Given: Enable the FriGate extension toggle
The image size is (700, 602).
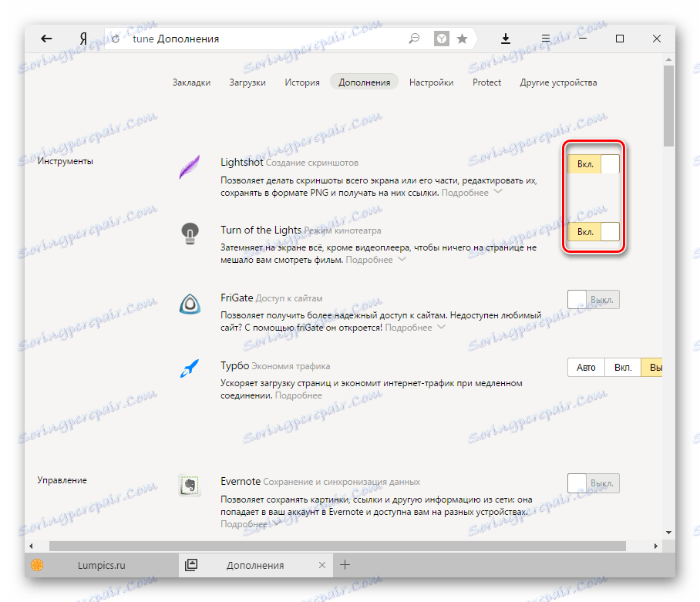Looking at the screenshot, I should tap(593, 299).
